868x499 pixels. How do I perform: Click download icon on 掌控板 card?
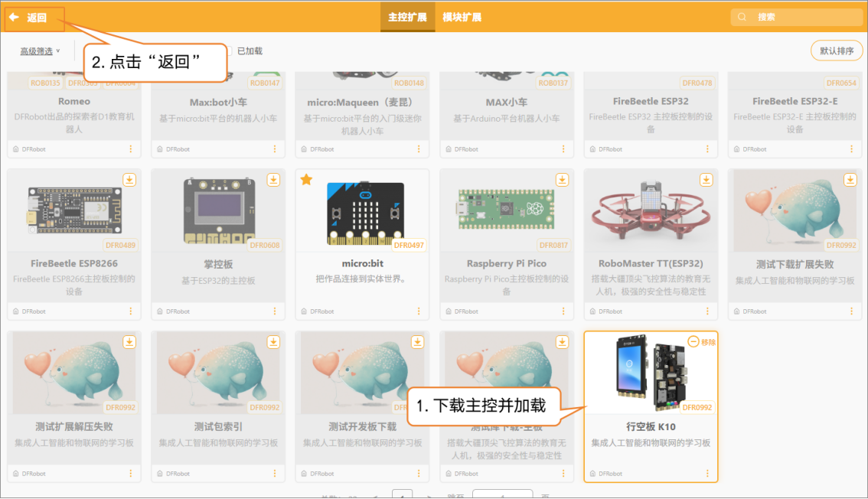click(x=273, y=179)
